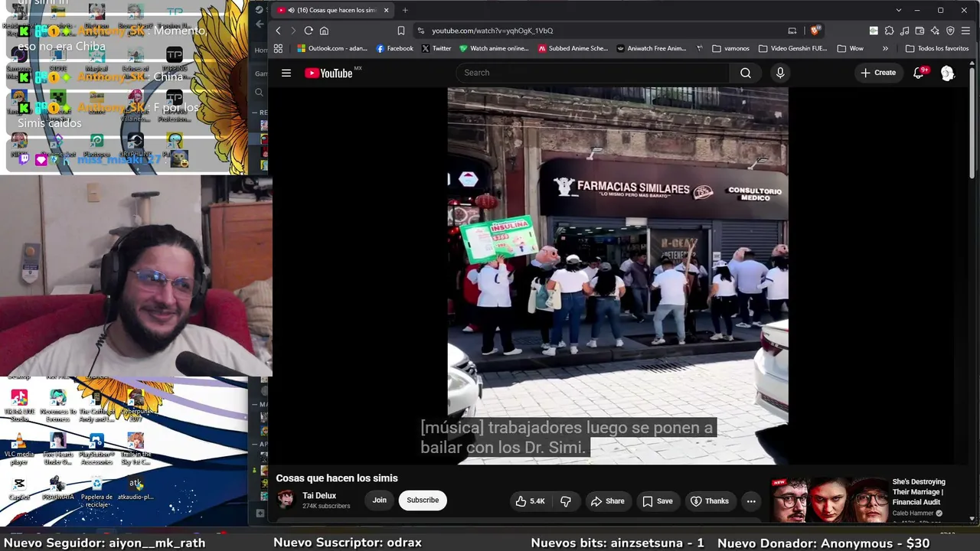The image size is (980, 551).
Task: Expand the hidden bookmarks overflow chevron
Action: coord(885,48)
